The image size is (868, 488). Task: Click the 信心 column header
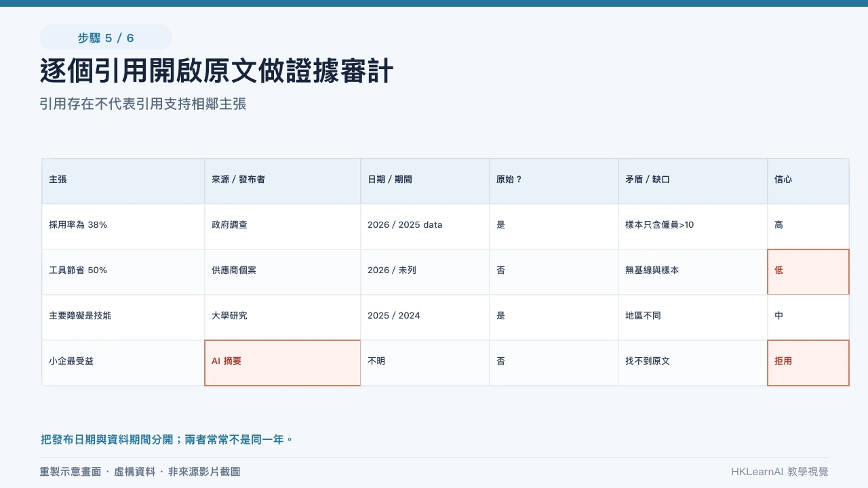point(808,180)
